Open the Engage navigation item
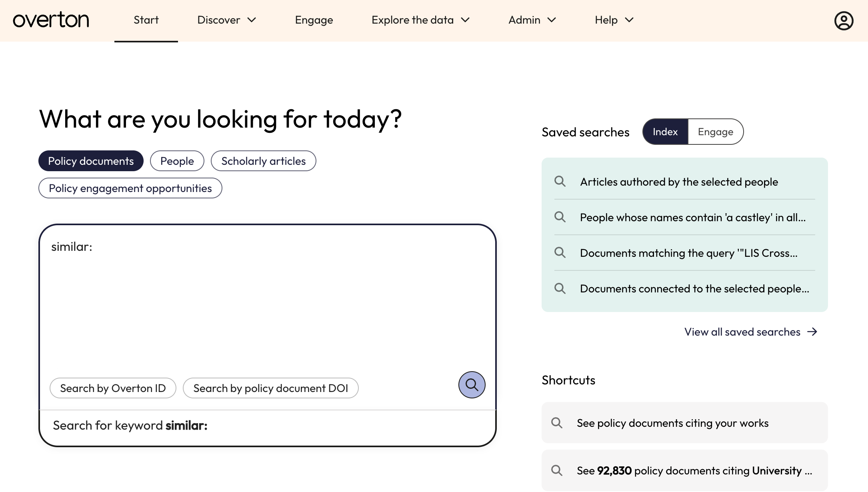 314,20
